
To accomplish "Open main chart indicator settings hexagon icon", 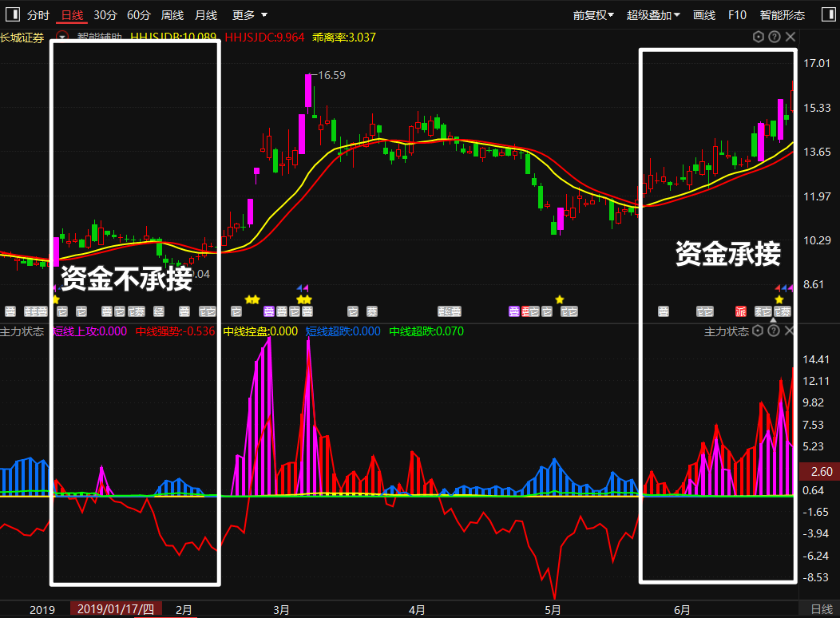I will (759, 37).
